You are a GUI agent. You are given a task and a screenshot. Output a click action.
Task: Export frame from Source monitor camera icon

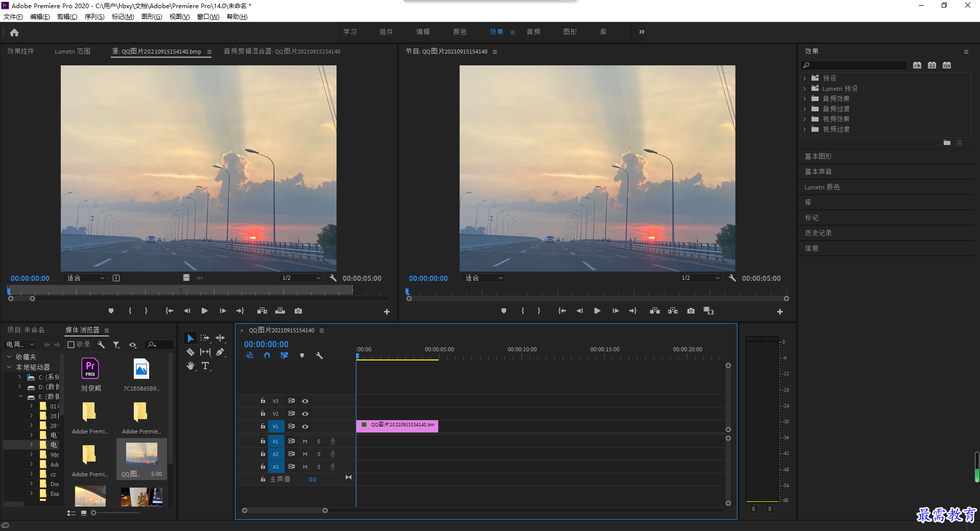(298, 310)
